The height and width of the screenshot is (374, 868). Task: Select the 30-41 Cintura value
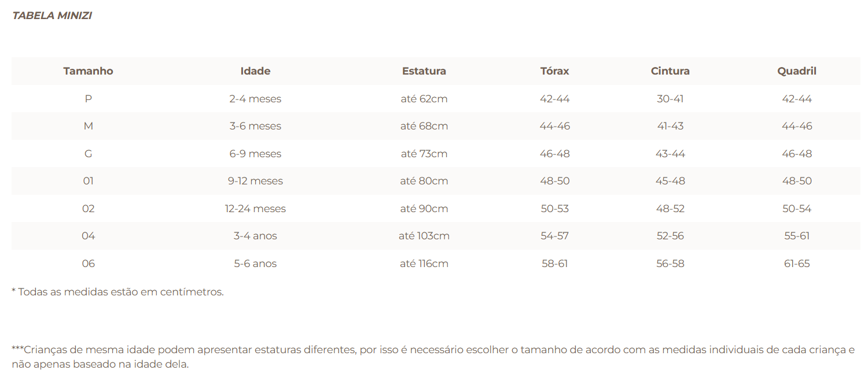click(x=670, y=99)
